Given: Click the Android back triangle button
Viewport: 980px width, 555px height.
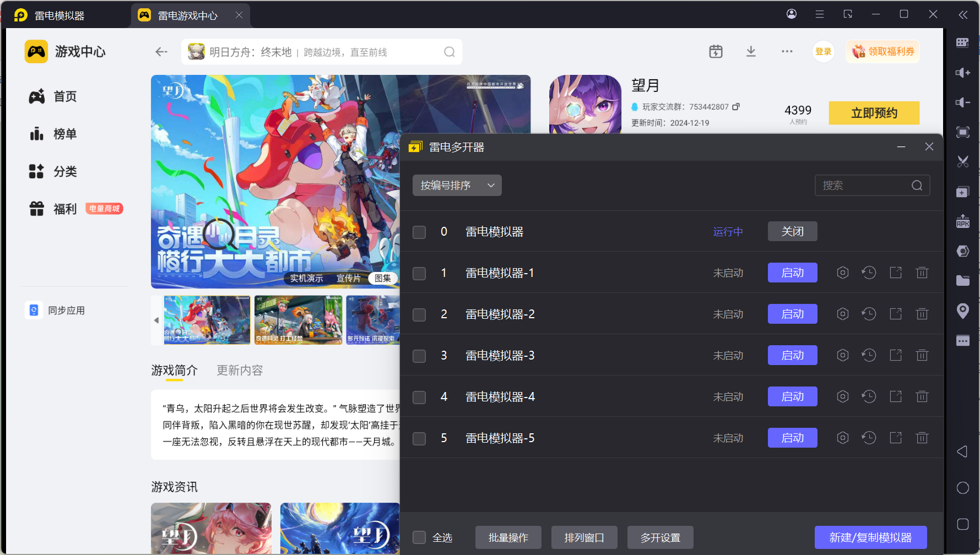Looking at the screenshot, I should [962, 451].
